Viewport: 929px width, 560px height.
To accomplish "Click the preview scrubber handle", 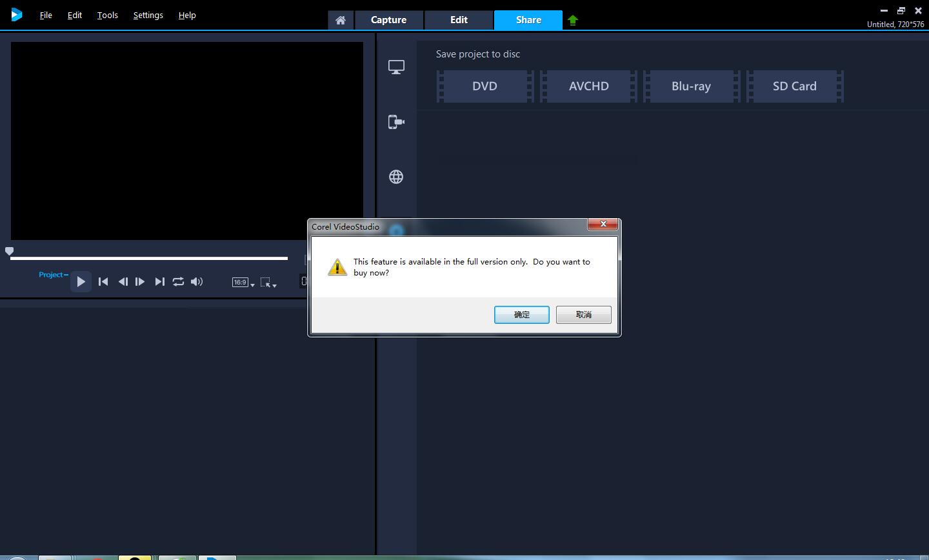I will pos(9,251).
